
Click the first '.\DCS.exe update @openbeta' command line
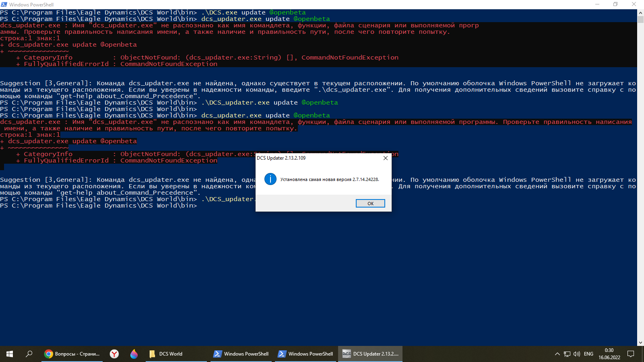coord(153,12)
